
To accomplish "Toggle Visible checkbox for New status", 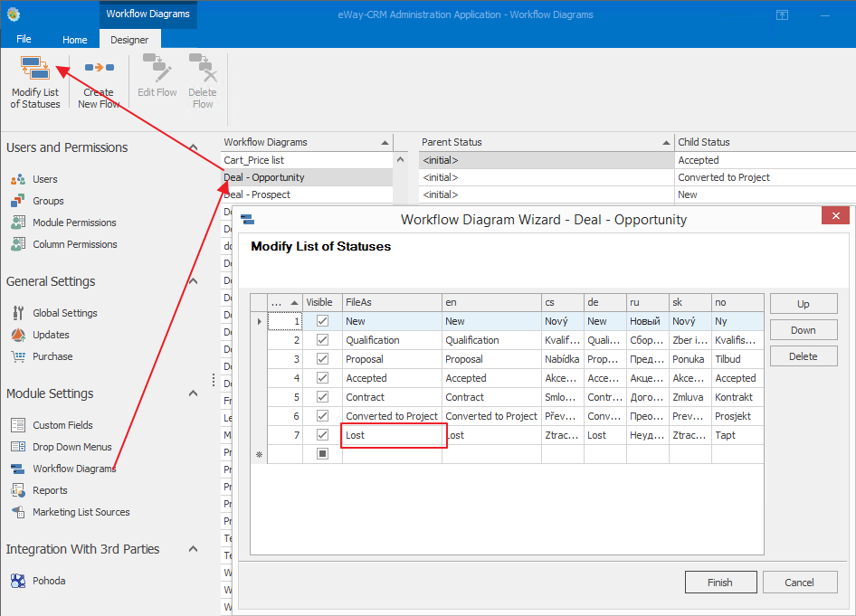I will tap(323, 321).
